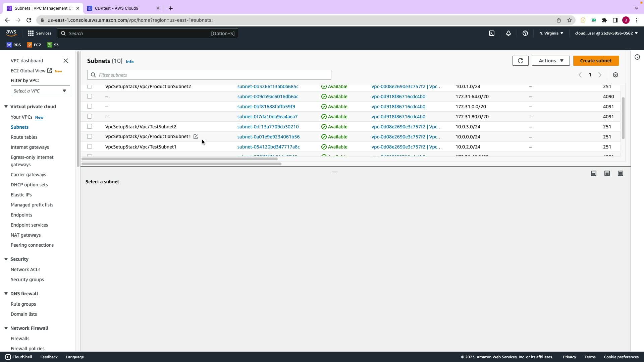Open Route tables in the sidebar
This screenshot has width=644, height=362.
(24, 137)
